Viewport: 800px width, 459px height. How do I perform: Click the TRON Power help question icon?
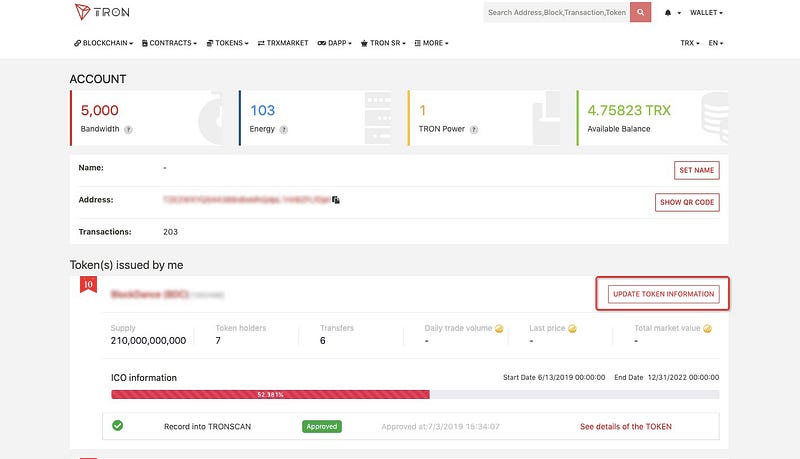point(474,130)
